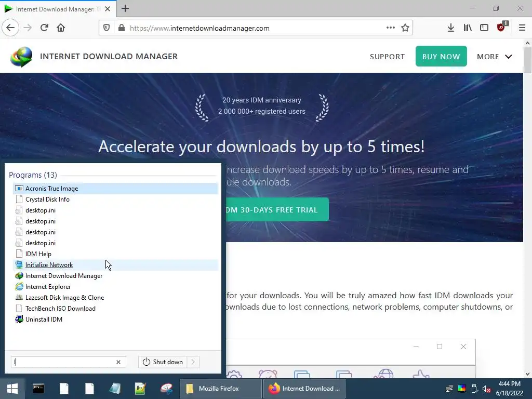This screenshot has width=532, height=399.
Task: Open Mozilla Firefox folder taskbar button
Action: 220,389
